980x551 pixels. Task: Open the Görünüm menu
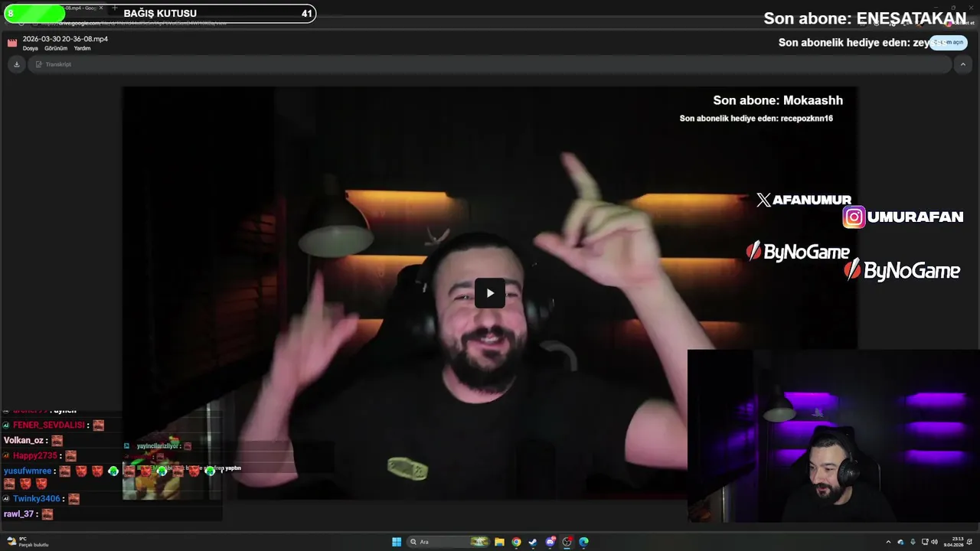(56, 48)
